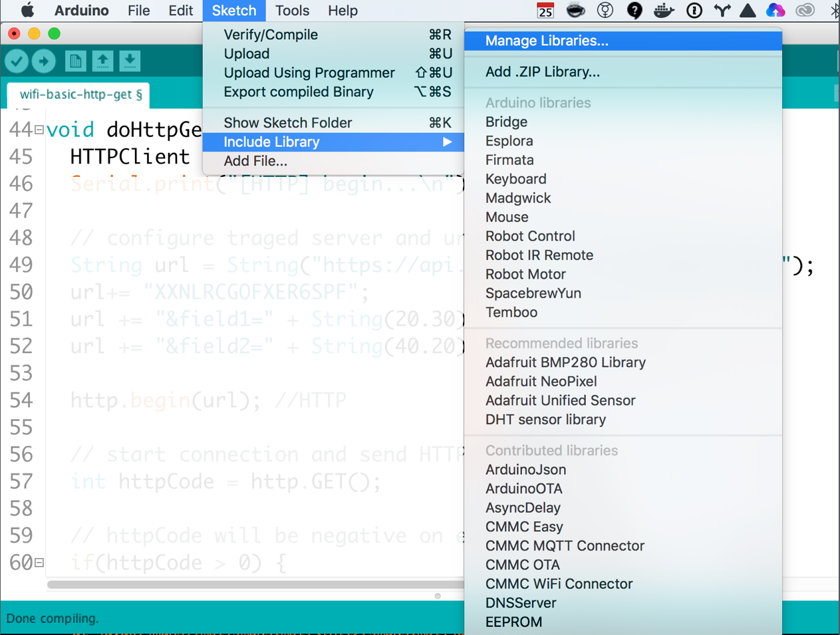Open the Tools menu
840x635 pixels.
[292, 11]
